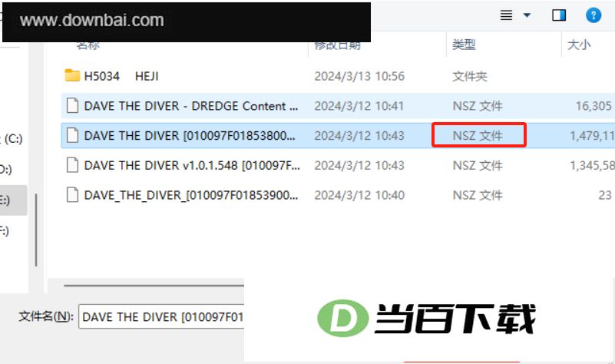Expand the view options dropdown arrow
The width and height of the screenshot is (615, 364).
click(527, 15)
